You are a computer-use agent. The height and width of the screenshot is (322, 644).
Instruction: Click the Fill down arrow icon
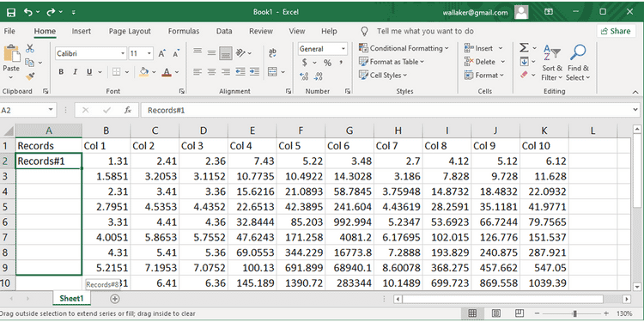point(524,62)
